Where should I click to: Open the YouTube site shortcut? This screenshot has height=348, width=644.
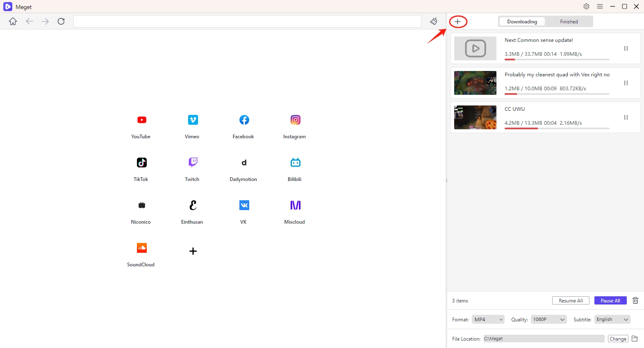[141, 126]
